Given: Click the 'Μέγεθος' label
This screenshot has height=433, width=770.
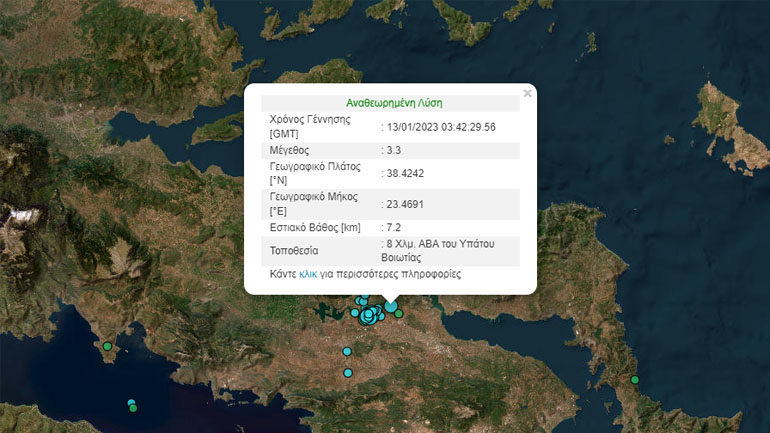Looking at the screenshot, I should [289, 150].
